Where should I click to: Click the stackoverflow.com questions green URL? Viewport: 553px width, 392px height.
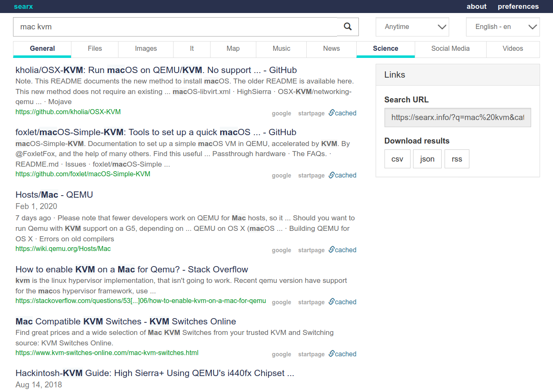(x=141, y=301)
